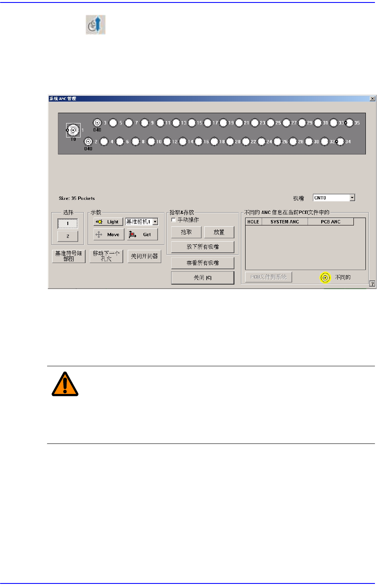377x588 pixels.
Task: Click the Light teach button
Action: [x=108, y=222]
